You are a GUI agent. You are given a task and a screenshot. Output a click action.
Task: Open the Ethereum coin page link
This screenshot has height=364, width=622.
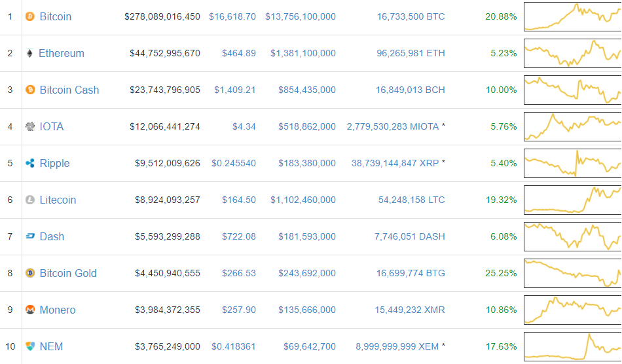tap(62, 53)
